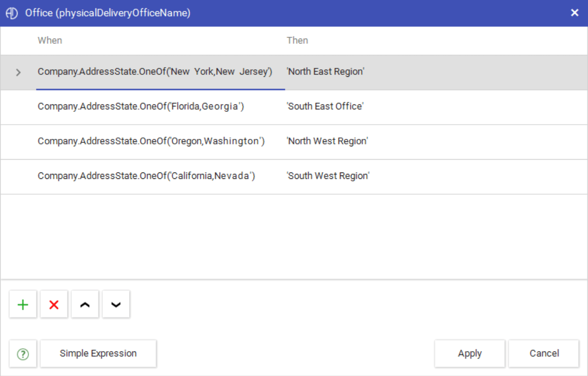Click the red X delete-row icon
Image resolution: width=588 pixels, height=376 pixels.
[x=54, y=305]
